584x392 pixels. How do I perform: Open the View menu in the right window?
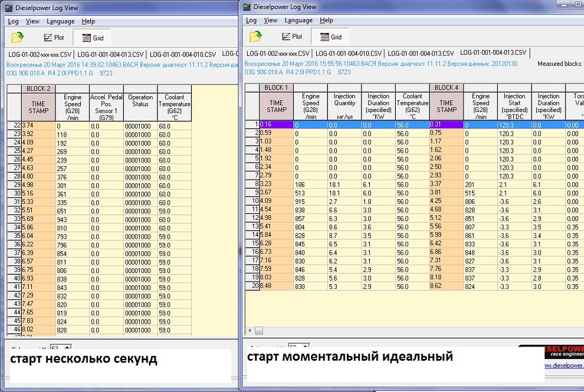click(270, 20)
